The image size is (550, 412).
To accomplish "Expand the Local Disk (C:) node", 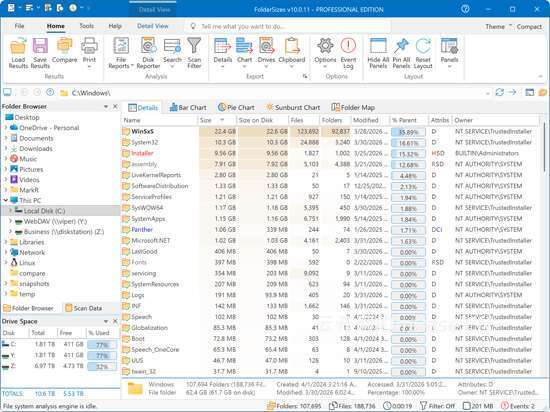I will tap(11, 211).
